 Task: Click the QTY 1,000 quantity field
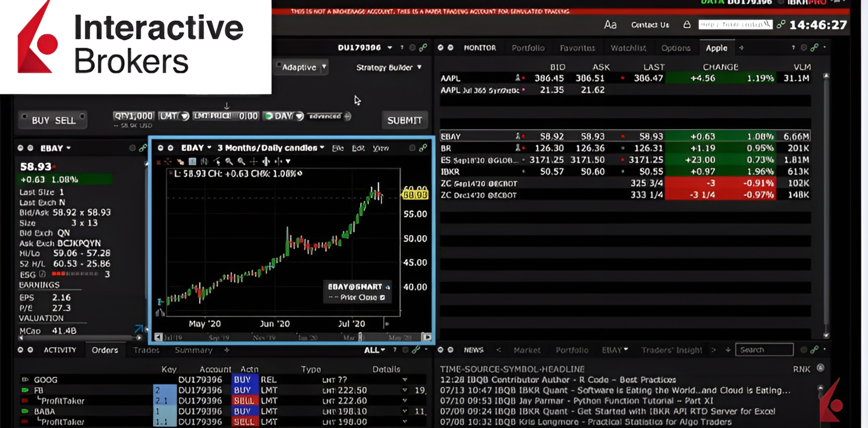point(133,116)
